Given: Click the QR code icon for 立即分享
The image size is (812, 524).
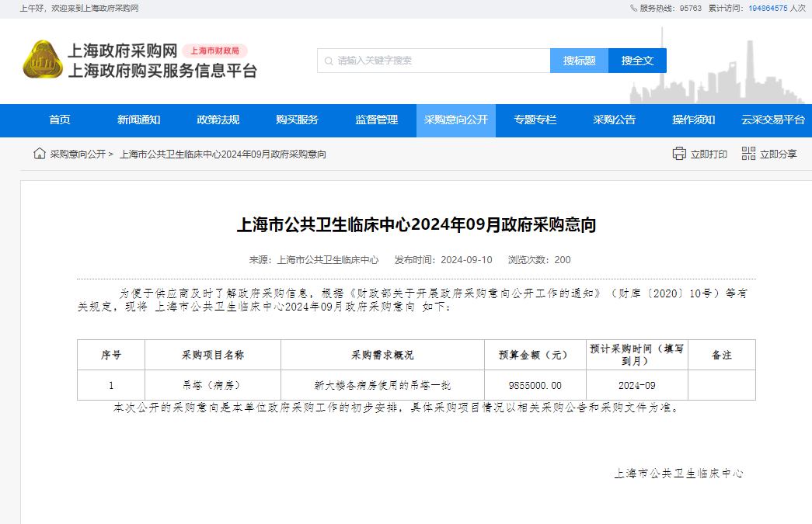Looking at the screenshot, I should point(748,154).
